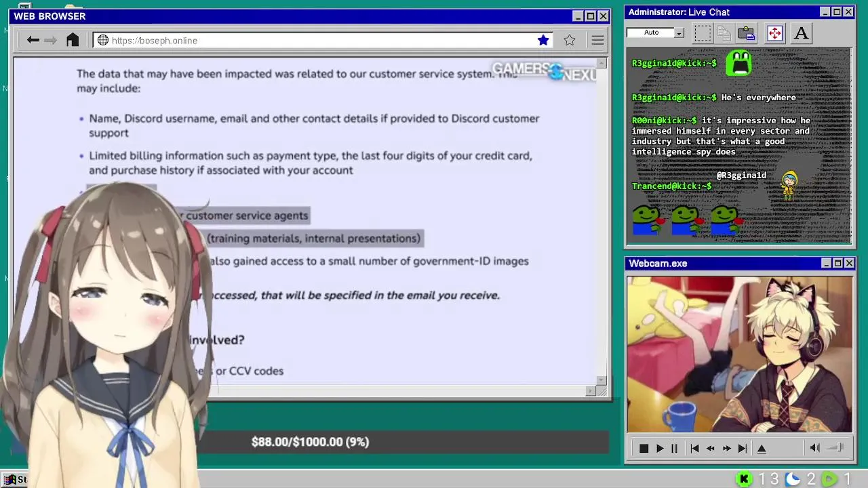Click the R00ni@kick username in chat
The width and height of the screenshot is (868, 488).
tap(664, 121)
